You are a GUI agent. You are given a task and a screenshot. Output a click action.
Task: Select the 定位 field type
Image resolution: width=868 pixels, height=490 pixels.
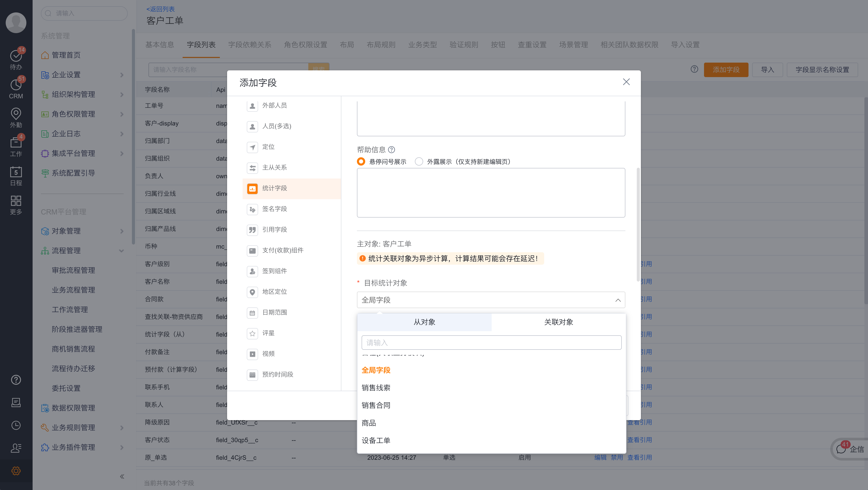(292, 147)
